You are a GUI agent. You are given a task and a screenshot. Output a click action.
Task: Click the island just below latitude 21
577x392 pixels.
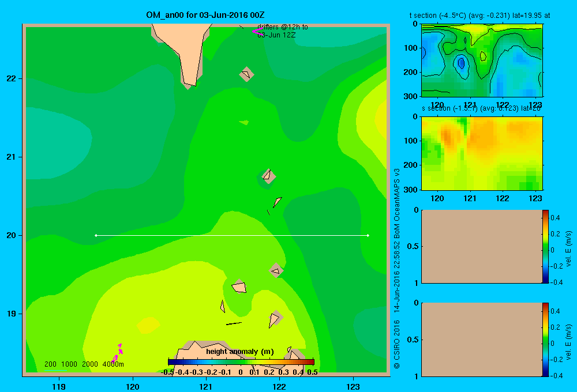tap(268, 176)
